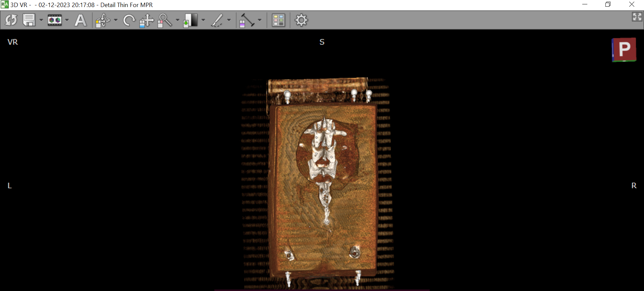Select the roll rotation arrow tool

coord(129,20)
